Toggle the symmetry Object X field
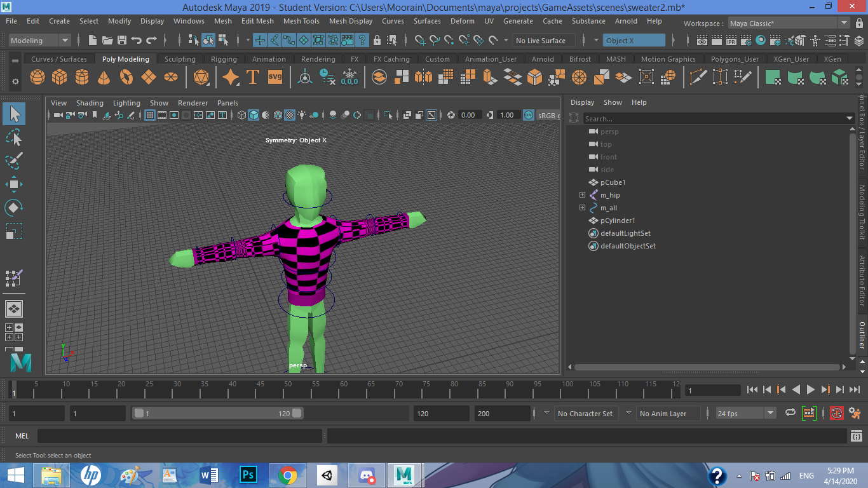868x488 pixels. click(x=634, y=40)
